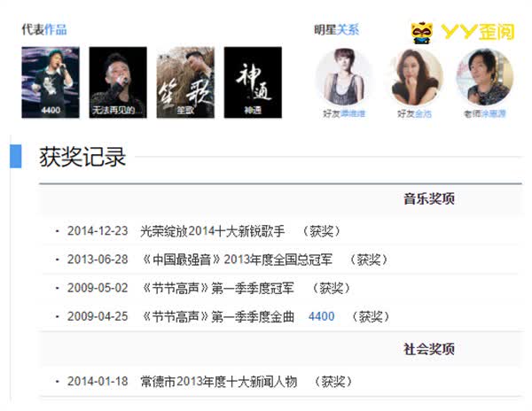
Task: Click the first 好友 circular avatar
Action: [344, 76]
